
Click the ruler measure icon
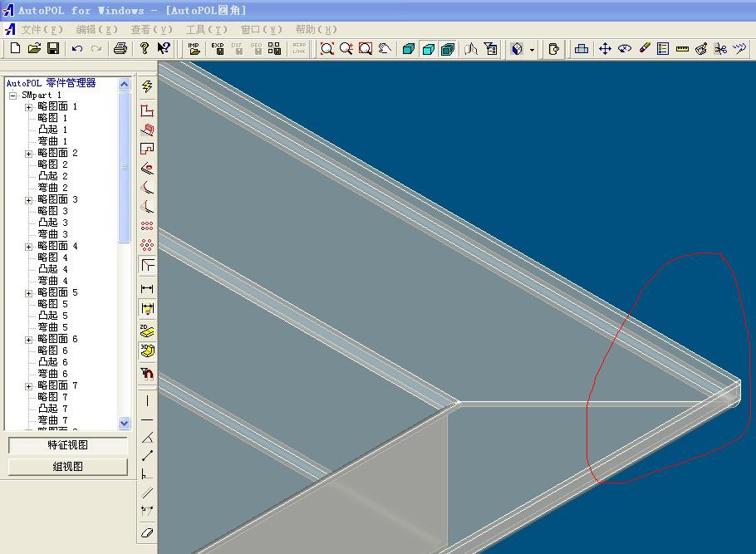[x=682, y=48]
